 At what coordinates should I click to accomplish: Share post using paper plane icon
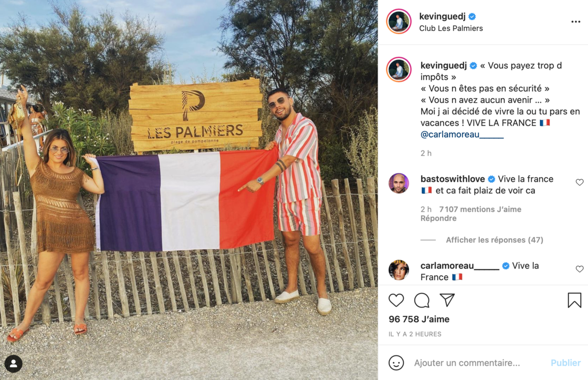[x=447, y=300]
